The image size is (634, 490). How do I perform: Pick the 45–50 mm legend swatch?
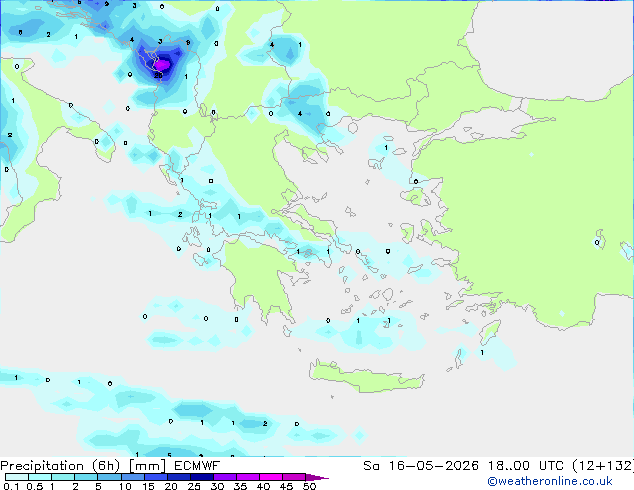coord(294,477)
